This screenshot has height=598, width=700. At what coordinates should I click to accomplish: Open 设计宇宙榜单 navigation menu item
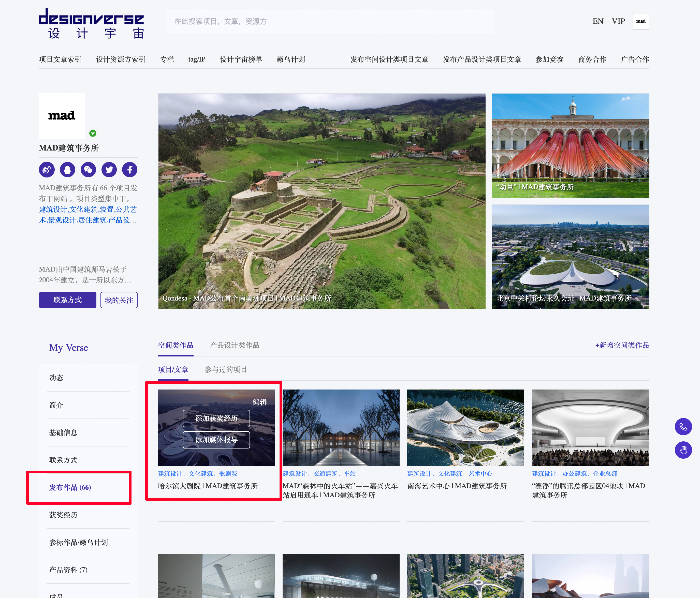[x=241, y=59]
